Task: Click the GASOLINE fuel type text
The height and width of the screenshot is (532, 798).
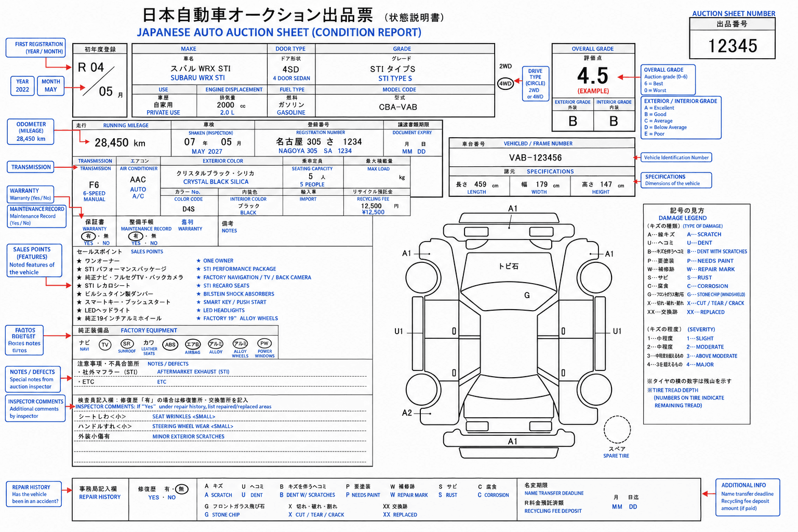Action: click(x=291, y=113)
